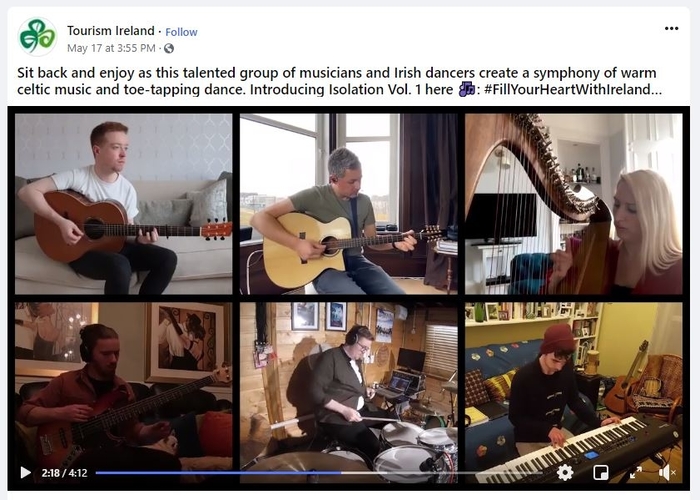
Task: Click the #FillYourHeartWithIreland hashtag
Action: 572,89
